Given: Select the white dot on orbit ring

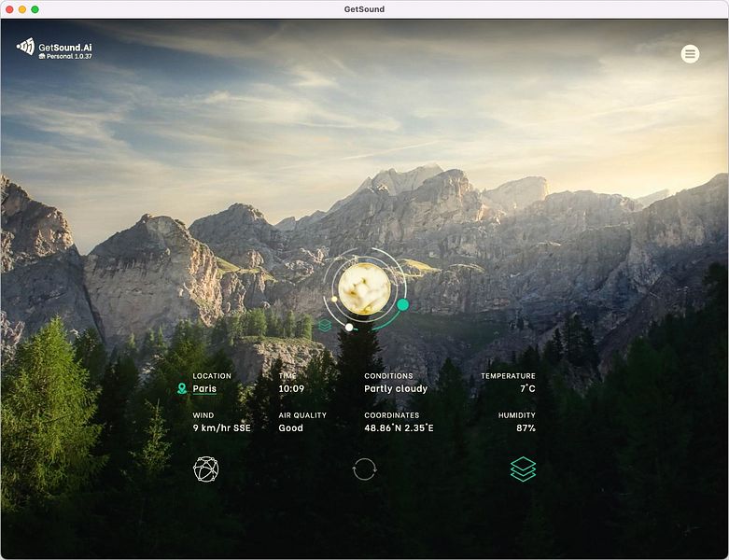Looking at the screenshot, I should click(x=349, y=328).
